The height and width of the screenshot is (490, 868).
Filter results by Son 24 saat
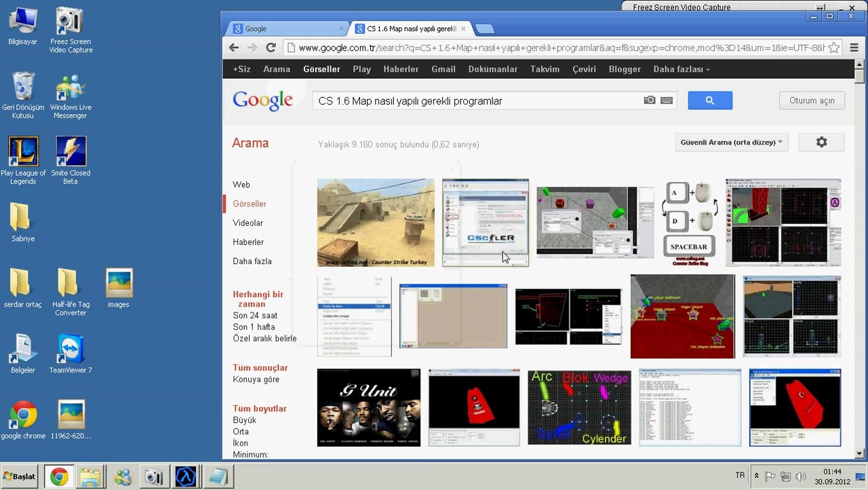(x=255, y=316)
